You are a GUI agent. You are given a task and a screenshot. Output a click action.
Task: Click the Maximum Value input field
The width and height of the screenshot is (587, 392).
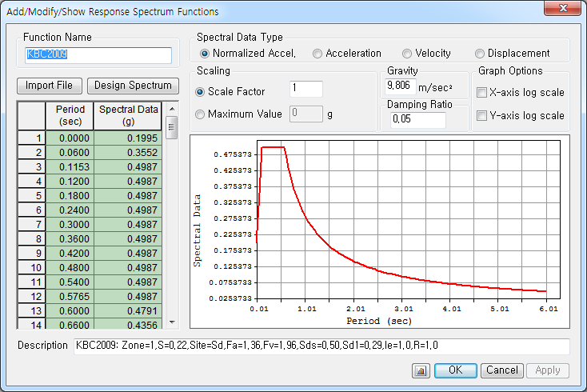(x=305, y=114)
